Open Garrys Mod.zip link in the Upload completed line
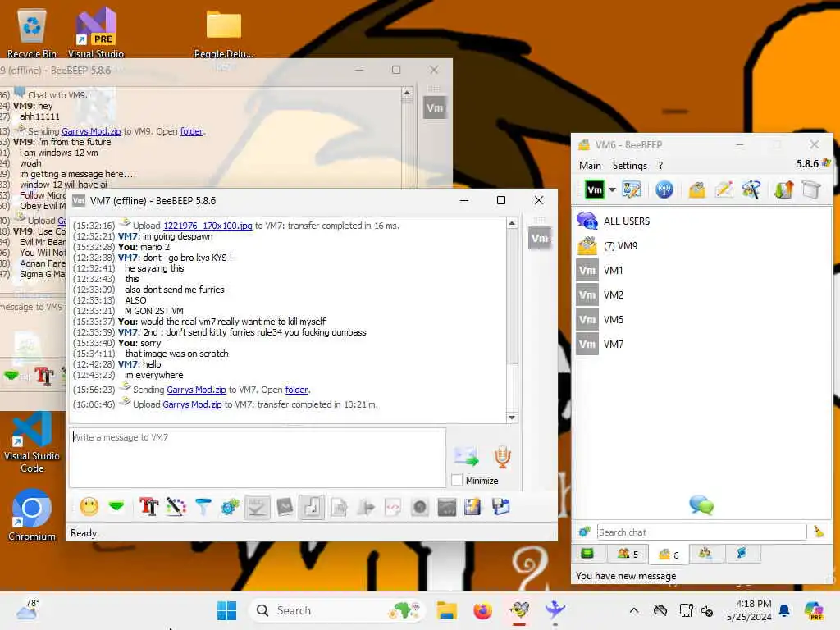The width and height of the screenshot is (840, 630). [192, 404]
